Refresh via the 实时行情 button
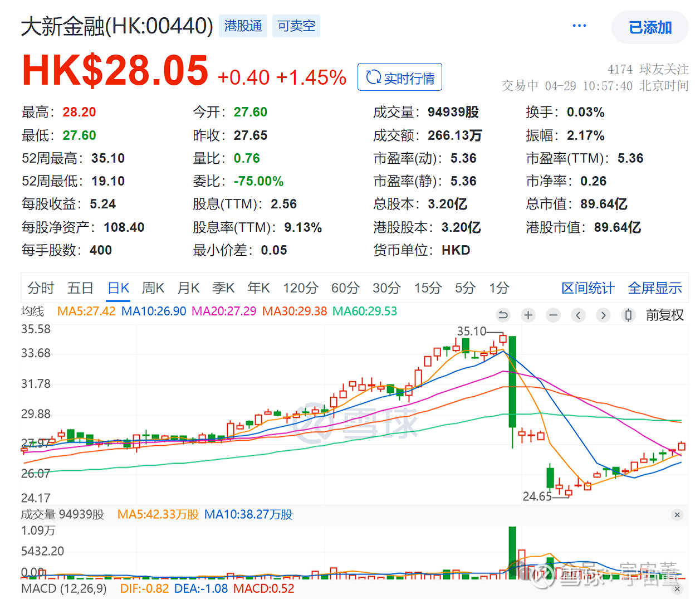Image resolution: width=700 pixels, height=599 pixels. 399,77
